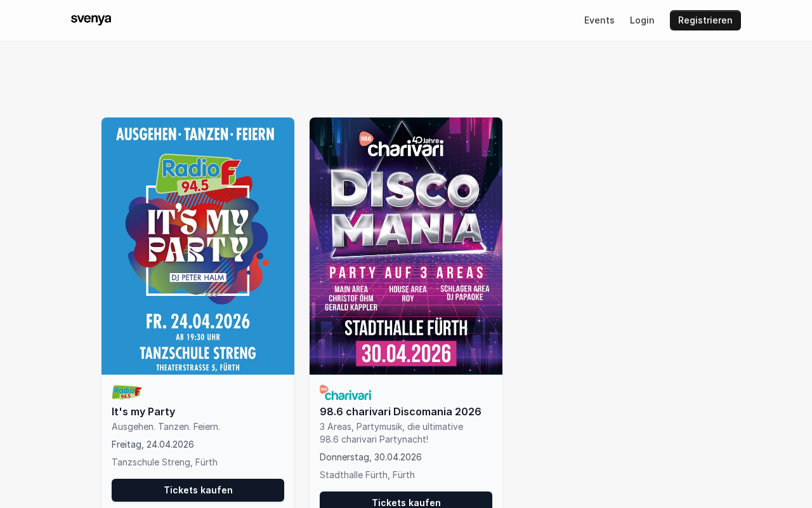Click the svenya logo in header
The height and width of the screenshot is (508, 812).
(91, 20)
